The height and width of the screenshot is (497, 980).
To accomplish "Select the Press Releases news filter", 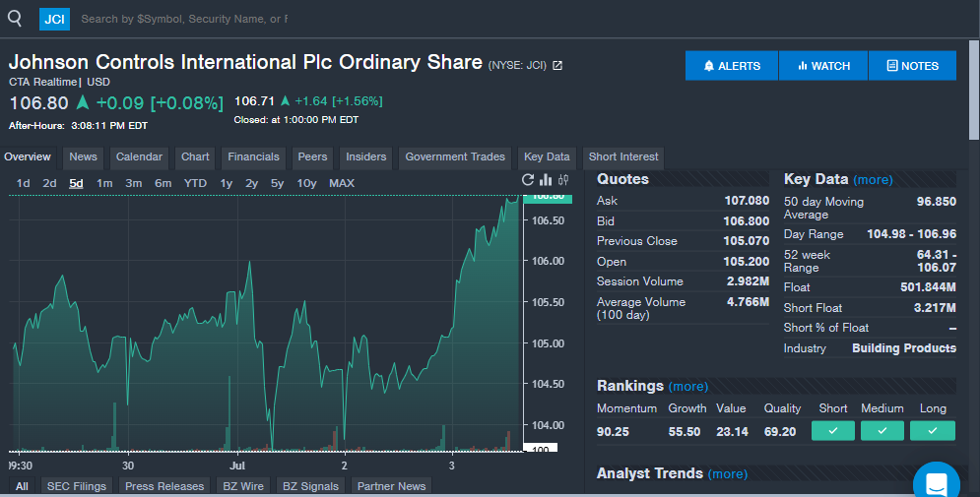I will [x=164, y=486].
